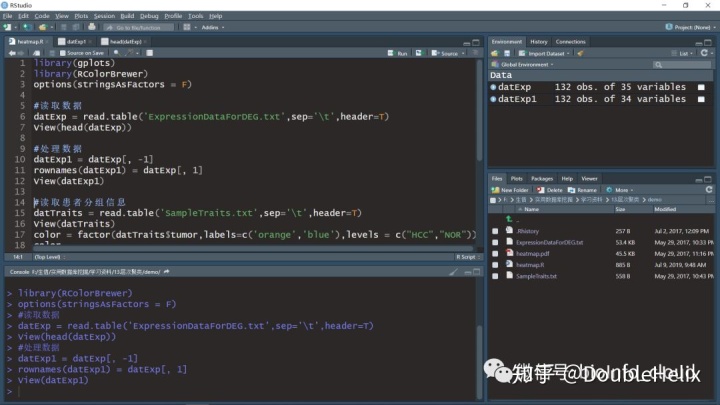Click the New File icon in main toolbar
The width and height of the screenshot is (720, 405).
point(7,28)
